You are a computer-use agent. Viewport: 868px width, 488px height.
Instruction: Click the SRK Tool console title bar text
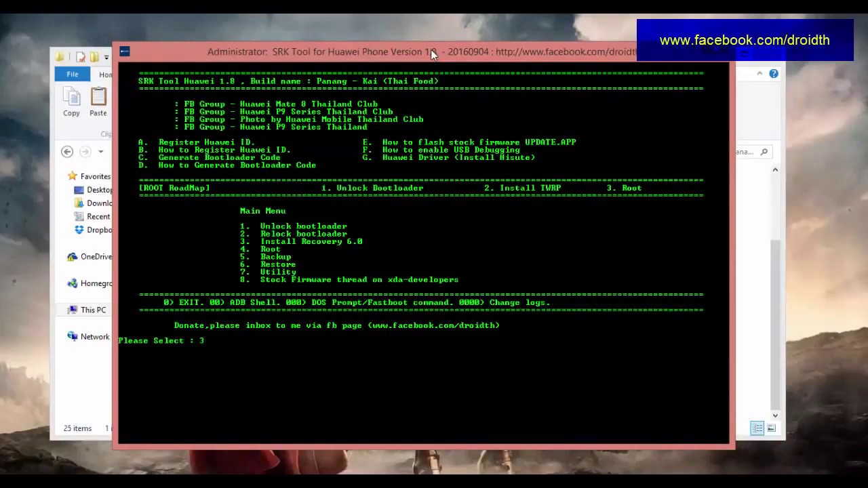point(422,52)
